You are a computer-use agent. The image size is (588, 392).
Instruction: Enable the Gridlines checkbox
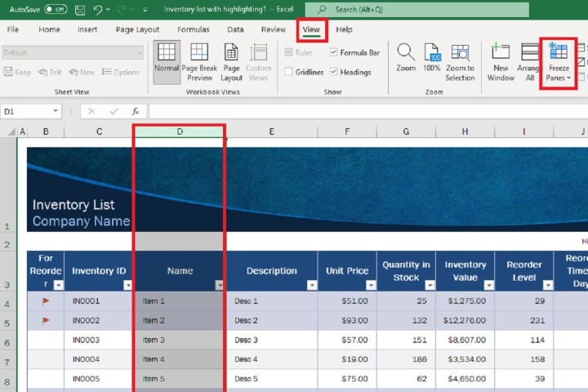[x=289, y=72]
